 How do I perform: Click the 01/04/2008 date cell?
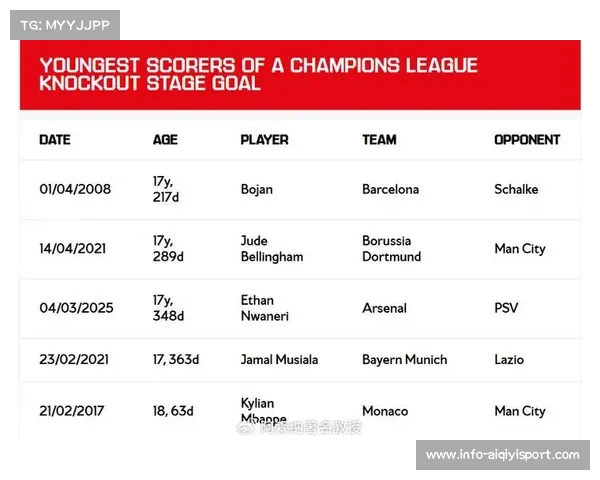[75, 189]
